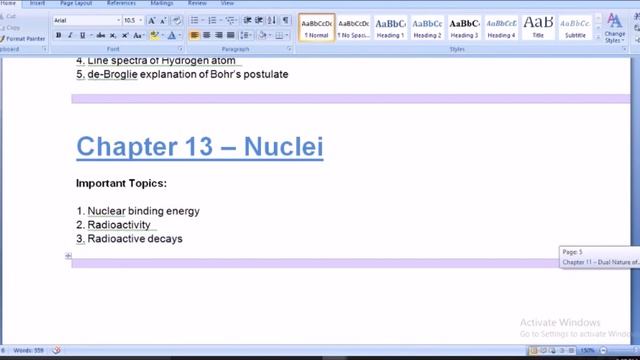
Task: Click the Sort button
Action: [272, 20]
